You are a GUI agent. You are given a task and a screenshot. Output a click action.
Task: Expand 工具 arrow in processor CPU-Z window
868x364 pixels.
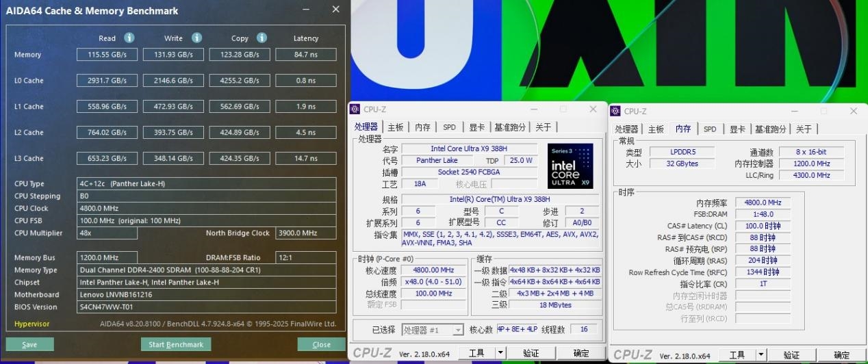click(x=500, y=353)
